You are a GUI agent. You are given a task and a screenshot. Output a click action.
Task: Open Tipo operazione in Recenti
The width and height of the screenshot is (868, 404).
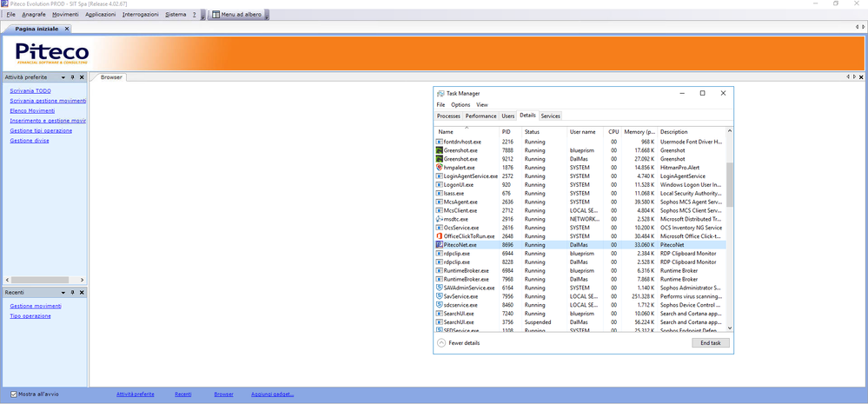[30, 316]
